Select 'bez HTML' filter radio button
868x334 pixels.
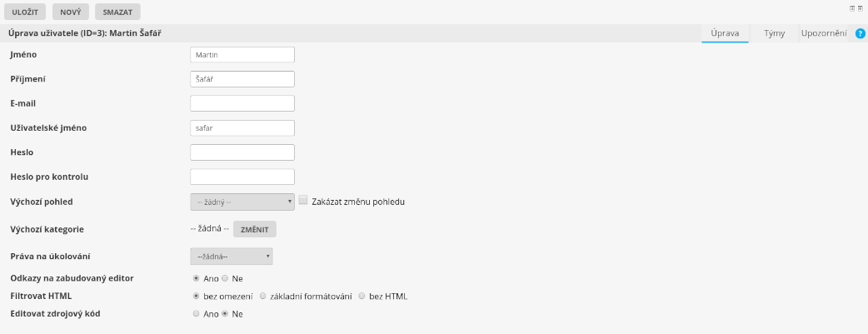point(362,296)
